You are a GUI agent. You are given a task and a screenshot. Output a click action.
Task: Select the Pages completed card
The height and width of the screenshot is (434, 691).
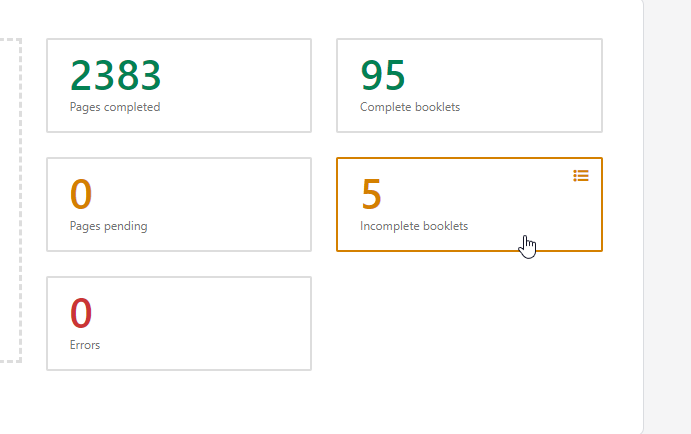[179, 85]
